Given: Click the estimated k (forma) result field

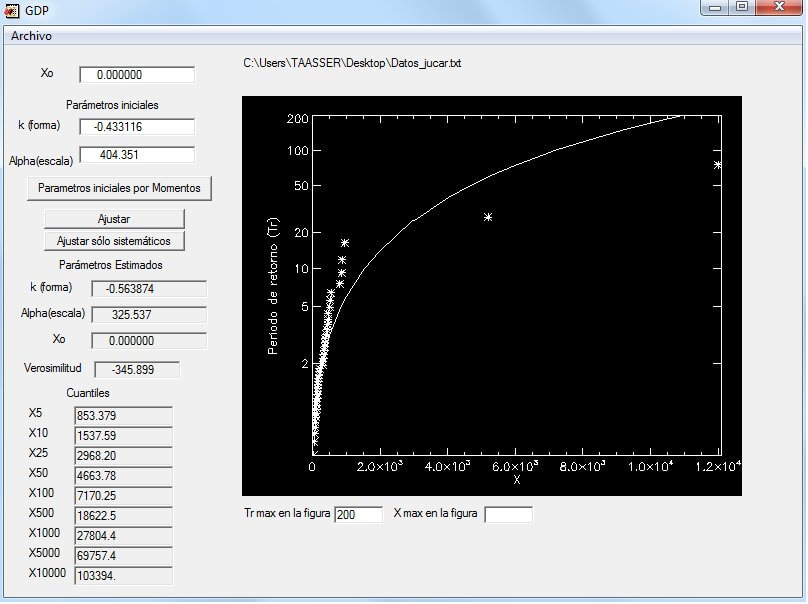Looking at the screenshot, I should coord(148,289).
